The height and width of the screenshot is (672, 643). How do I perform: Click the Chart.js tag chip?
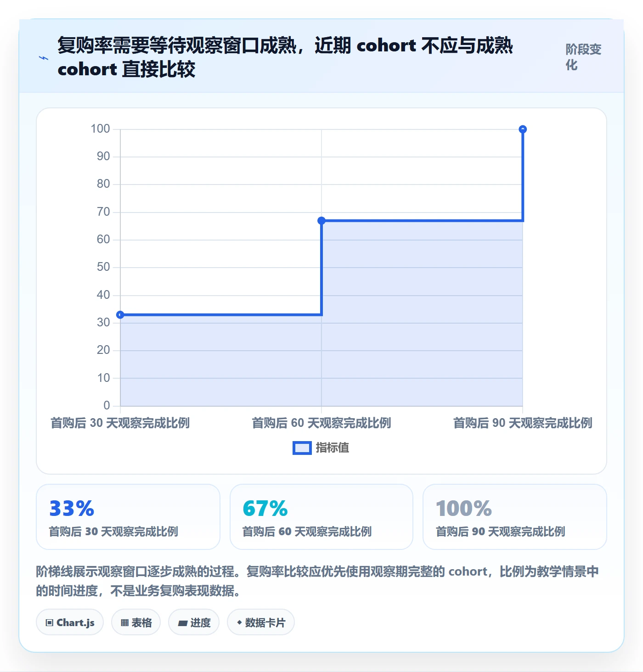[x=70, y=622]
